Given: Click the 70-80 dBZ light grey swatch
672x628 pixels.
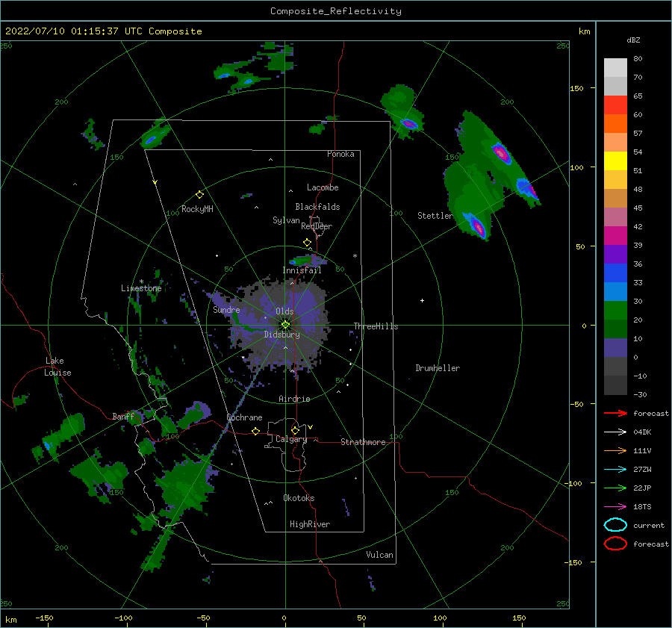Looking at the screenshot, I should (x=615, y=68).
